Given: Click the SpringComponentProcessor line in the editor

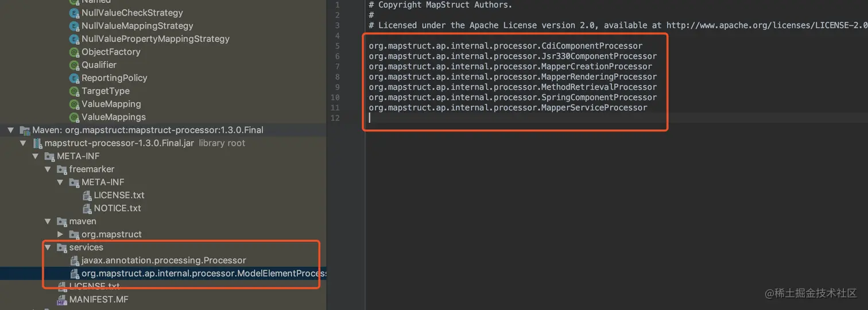Looking at the screenshot, I should (x=513, y=98).
